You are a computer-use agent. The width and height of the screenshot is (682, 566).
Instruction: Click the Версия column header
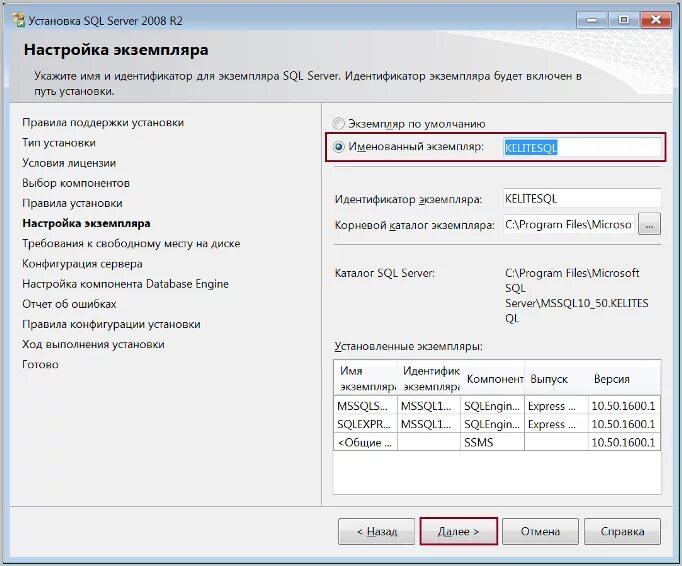point(624,378)
